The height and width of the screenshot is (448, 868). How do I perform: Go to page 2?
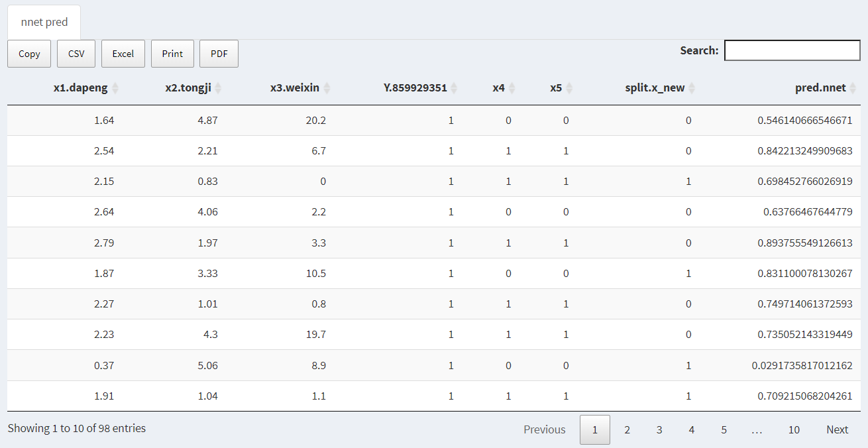click(x=627, y=429)
